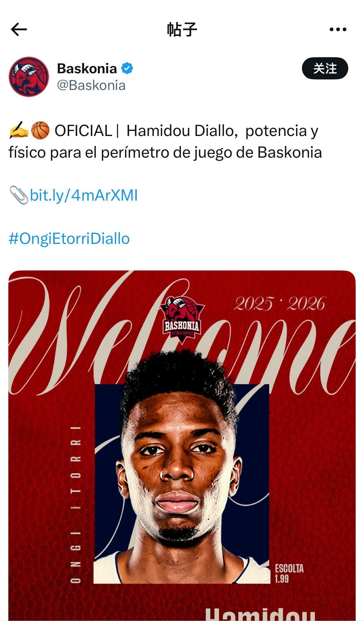Follow Baskonia with the 关注 button
This screenshot has width=364, height=621.
(x=325, y=68)
